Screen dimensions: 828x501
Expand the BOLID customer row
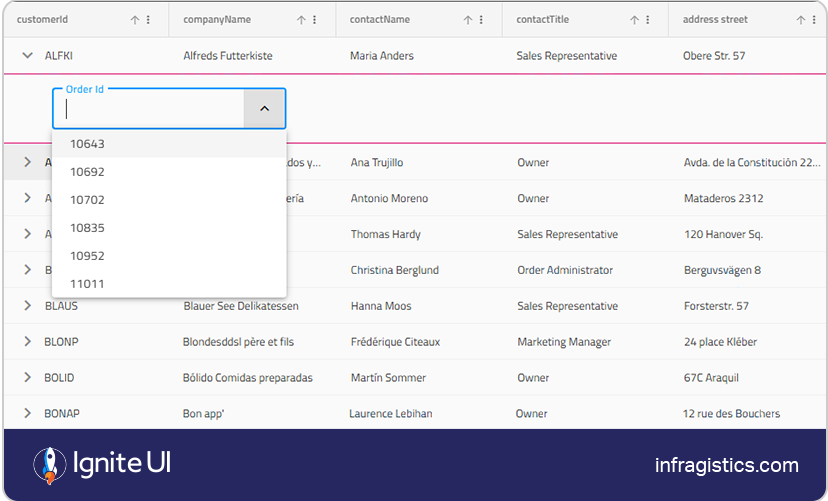tap(27, 378)
